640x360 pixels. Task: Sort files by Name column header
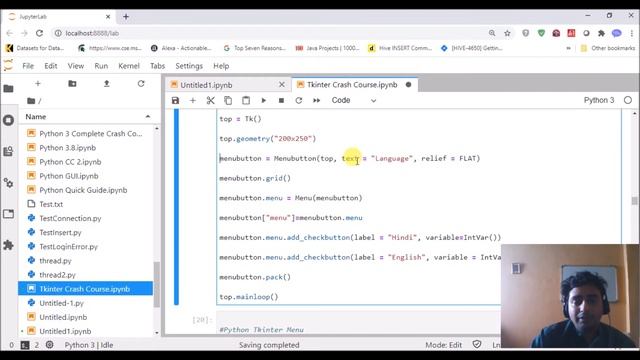87,117
